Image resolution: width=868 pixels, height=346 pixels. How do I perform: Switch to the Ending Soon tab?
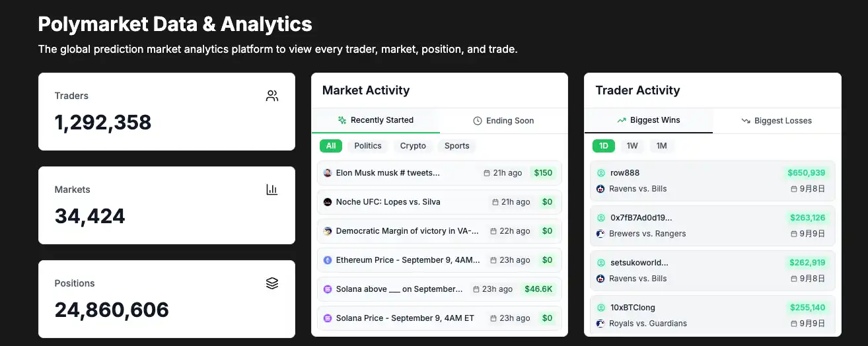[x=503, y=121]
